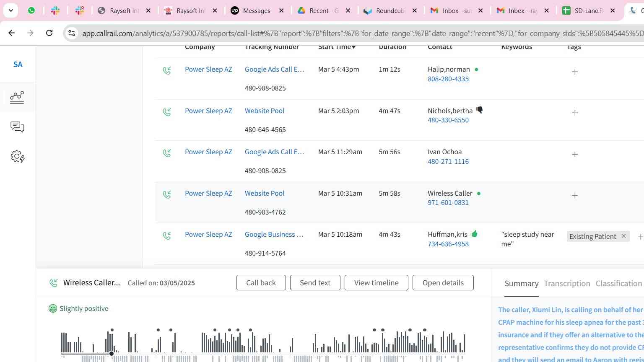The image size is (644, 362).
Task: Close the Messages browser tab
Action: pos(281,10)
